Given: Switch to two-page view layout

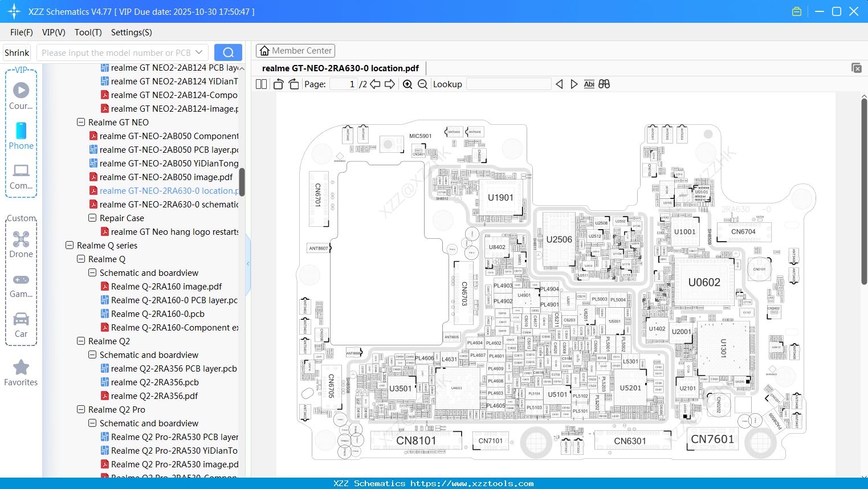Looking at the screenshot, I should click(260, 84).
